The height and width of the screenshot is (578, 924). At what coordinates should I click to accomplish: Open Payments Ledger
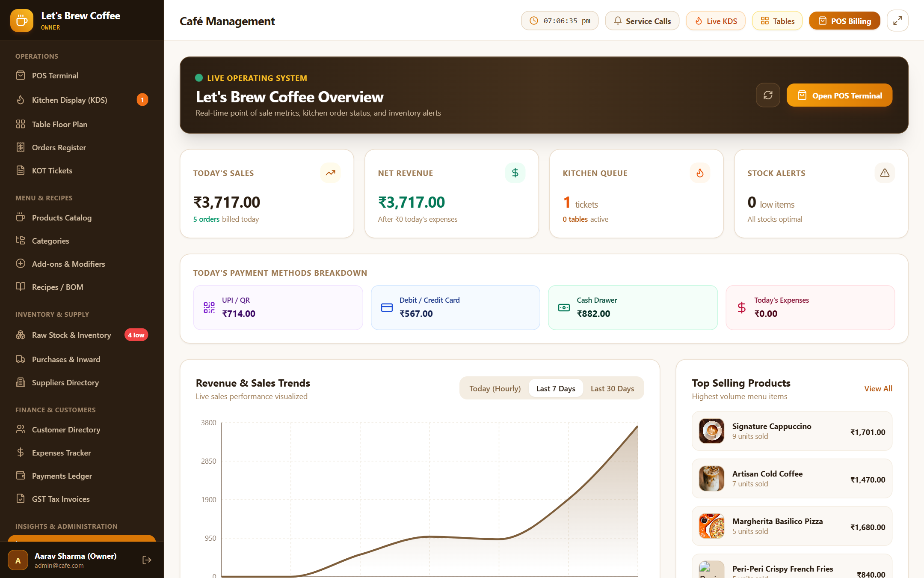click(x=82, y=476)
